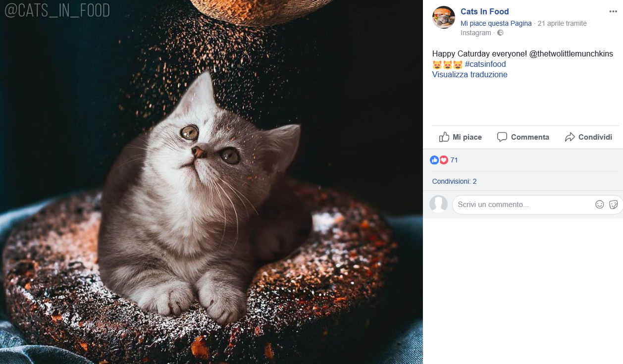Toggle Mi piace questa Pagina
The width and height of the screenshot is (623, 364).
click(x=496, y=23)
